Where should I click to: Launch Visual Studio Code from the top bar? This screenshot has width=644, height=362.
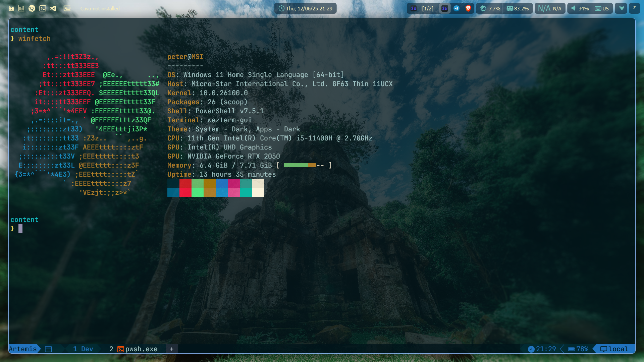[x=53, y=8]
